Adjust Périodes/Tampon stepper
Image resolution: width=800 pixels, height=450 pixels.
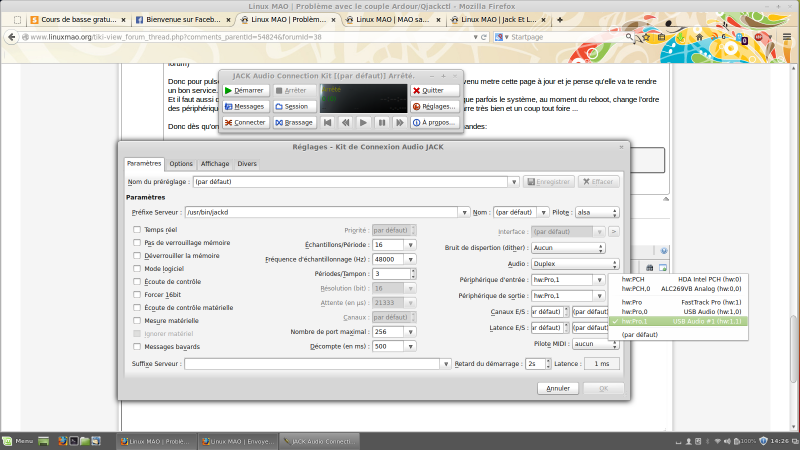pos(413,273)
